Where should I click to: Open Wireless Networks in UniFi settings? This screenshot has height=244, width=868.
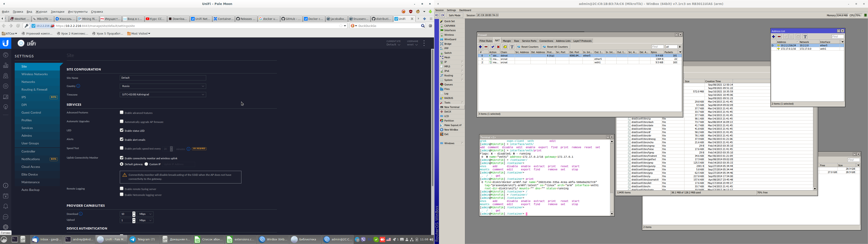(x=37, y=74)
